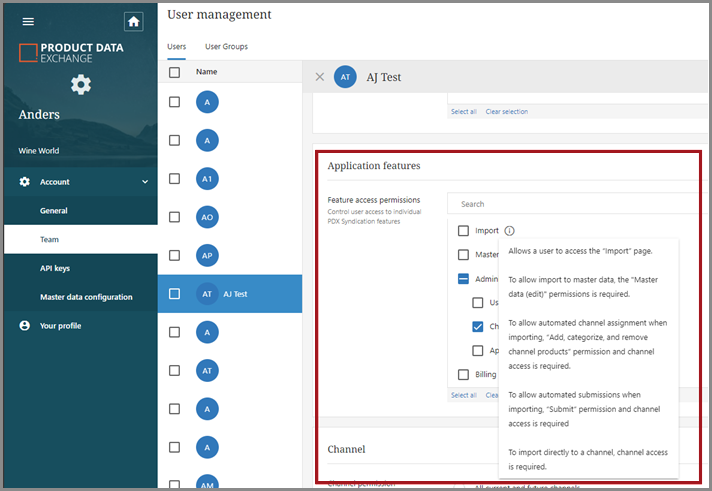Switch to the User Groups tab
Screen dimensions: 712x491
(x=226, y=46)
